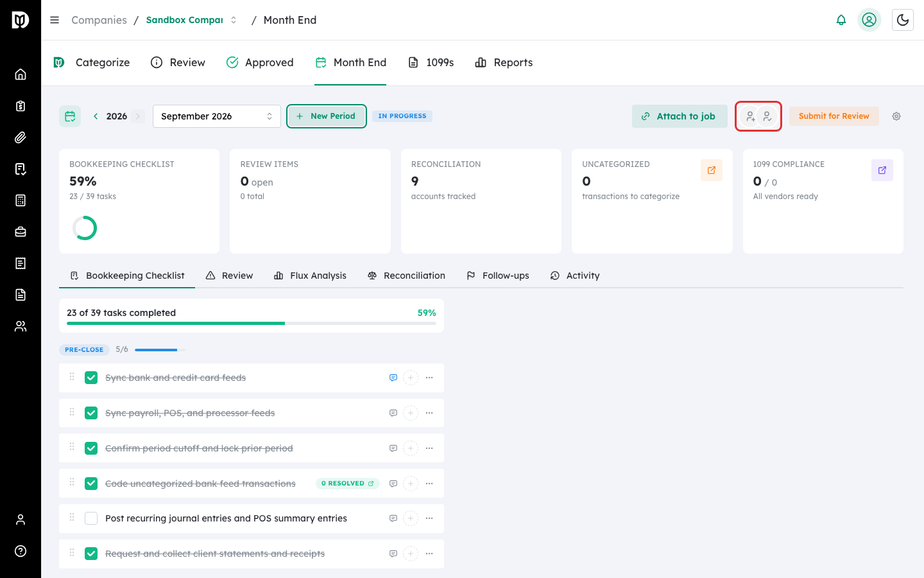Screen dimensions: 924x578
Task: Open more options for Confirm period cutoff task
Action: click(x=429, y=448)
